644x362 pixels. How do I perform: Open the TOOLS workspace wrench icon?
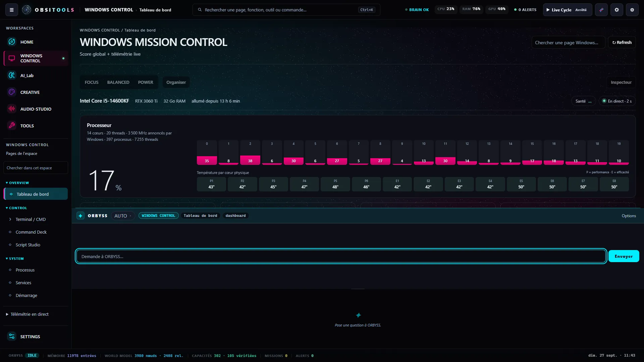click(x=12, y=126)
